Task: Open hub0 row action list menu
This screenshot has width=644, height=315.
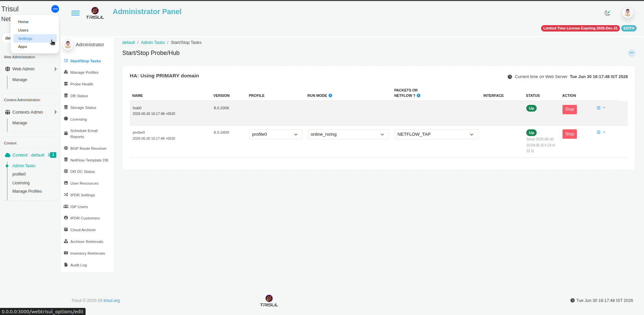Action: [x=601, y=108]
